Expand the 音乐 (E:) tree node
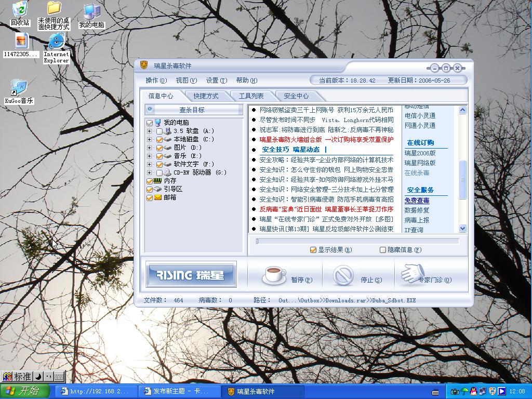Screen dimensions: 532x399 click(x=149, y=156)
